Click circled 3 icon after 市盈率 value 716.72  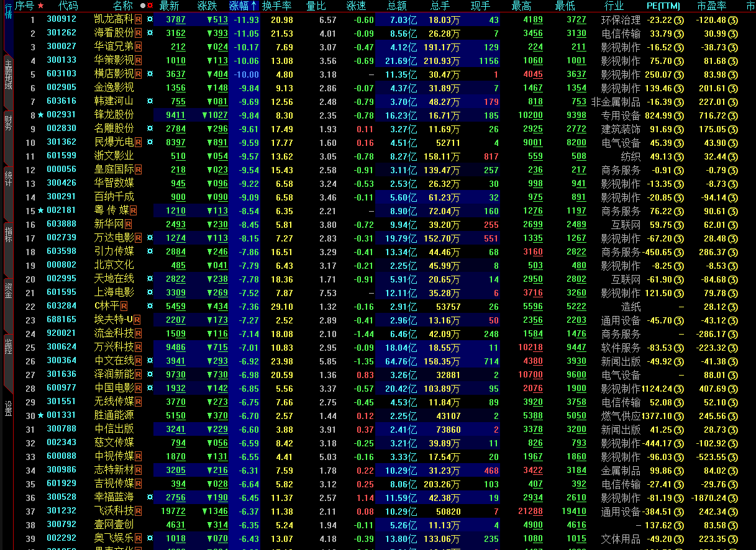[x=733, y=115]
